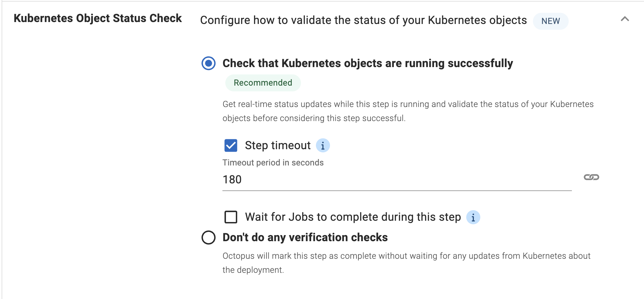Enable 'Wait for Jobs to complete during this step'
The height and width of the screenshot is (299, 644).
click(230, 217)
